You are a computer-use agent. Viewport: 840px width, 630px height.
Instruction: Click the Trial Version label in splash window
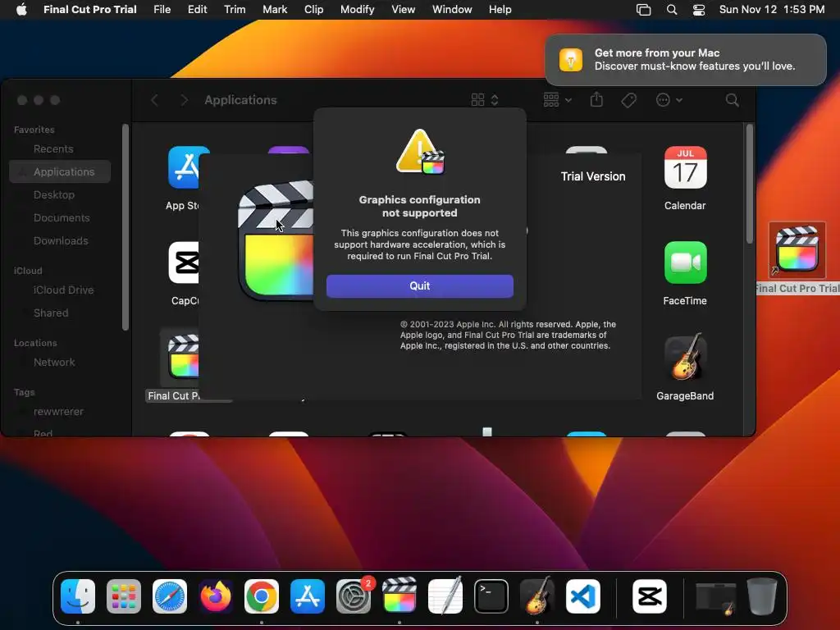point(593,176)
